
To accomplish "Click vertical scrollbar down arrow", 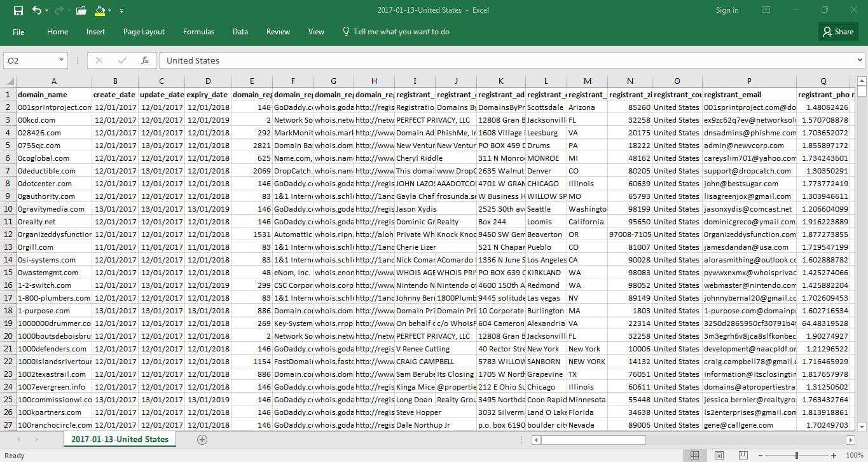I will click(862, 427).
